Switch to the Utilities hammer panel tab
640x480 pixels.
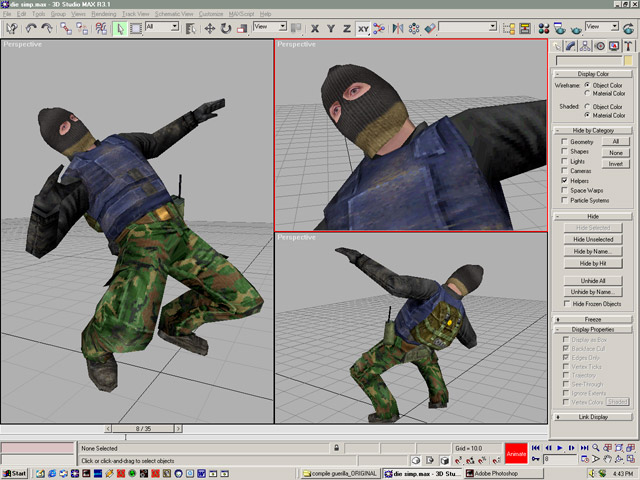(x=628, y=46)
